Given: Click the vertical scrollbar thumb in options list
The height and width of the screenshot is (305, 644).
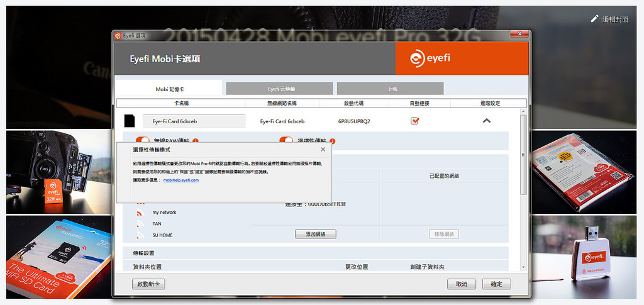Looking at the screenshot, I should click(523, 155).
